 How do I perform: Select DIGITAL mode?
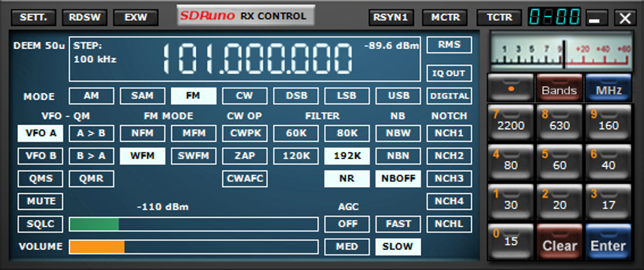449,96
